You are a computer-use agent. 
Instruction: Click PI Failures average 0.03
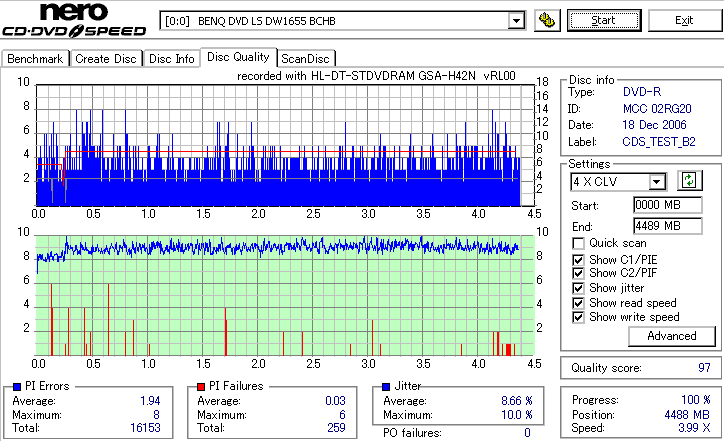coord(335,401)
